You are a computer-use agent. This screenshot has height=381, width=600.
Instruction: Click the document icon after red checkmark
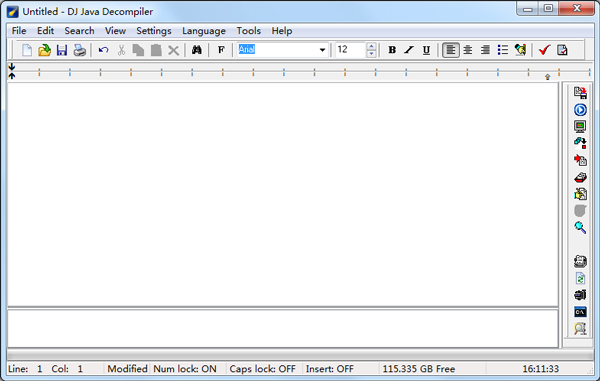point(562,50)
